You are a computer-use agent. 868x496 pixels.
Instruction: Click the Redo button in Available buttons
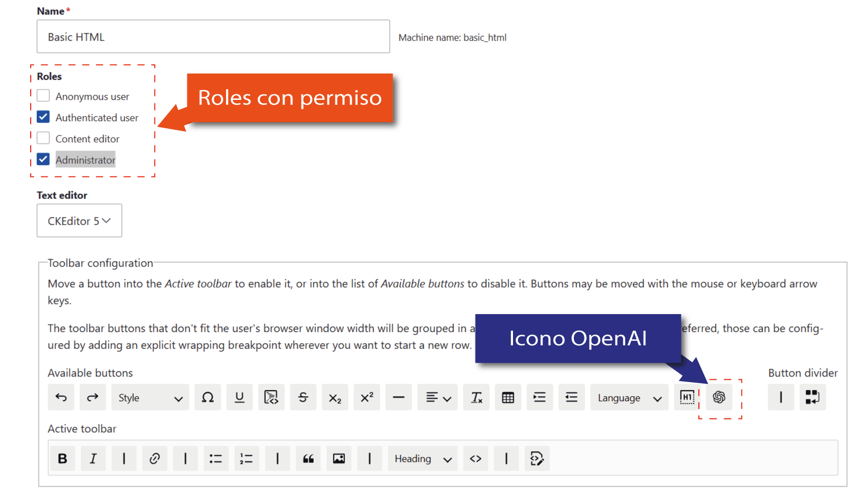[93, 397]
